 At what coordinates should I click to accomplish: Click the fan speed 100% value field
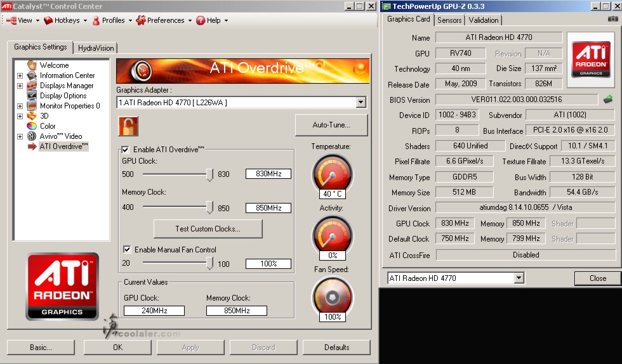(x=268, y=264)
